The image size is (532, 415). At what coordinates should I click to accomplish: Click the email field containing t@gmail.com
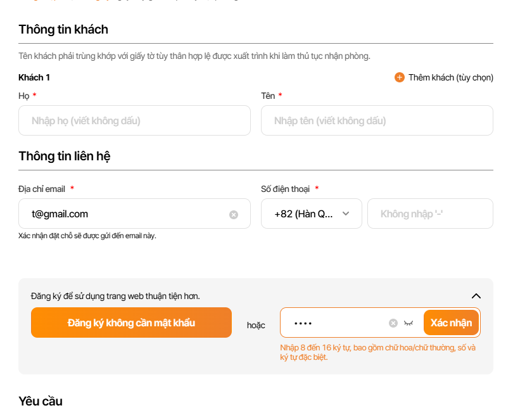pyautogui.click(x=127, y=214)
